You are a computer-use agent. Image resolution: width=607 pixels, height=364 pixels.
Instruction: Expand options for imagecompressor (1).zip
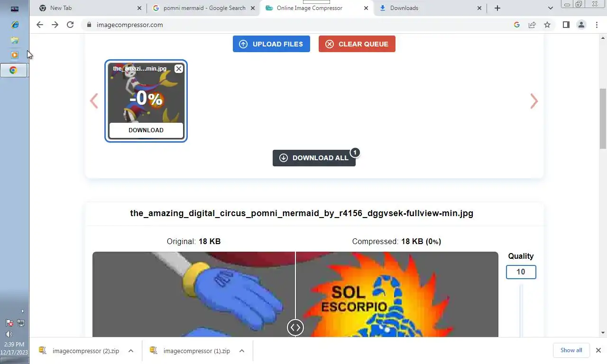pos(242,351)
